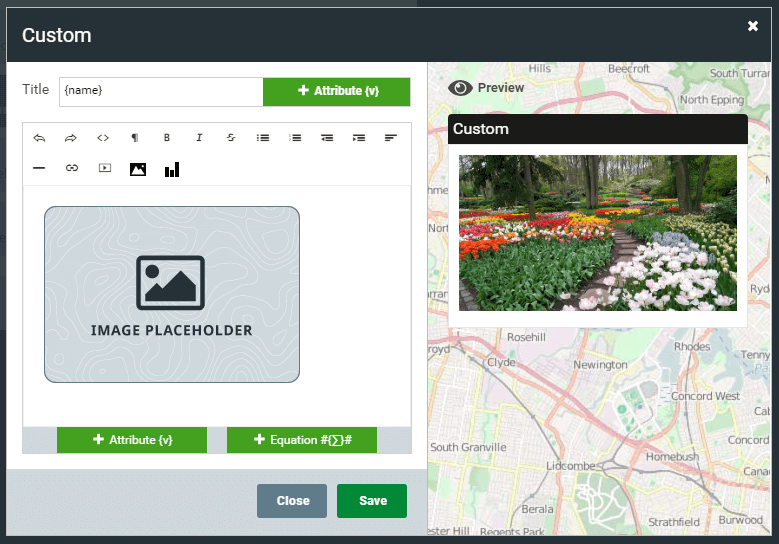
Task: Click the paragraph format icon
Action: pyautogui.click(x=135, y=138)
